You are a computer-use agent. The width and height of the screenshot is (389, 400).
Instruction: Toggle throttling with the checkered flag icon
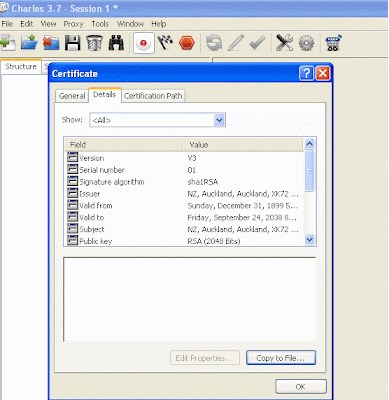click(165, 43)
